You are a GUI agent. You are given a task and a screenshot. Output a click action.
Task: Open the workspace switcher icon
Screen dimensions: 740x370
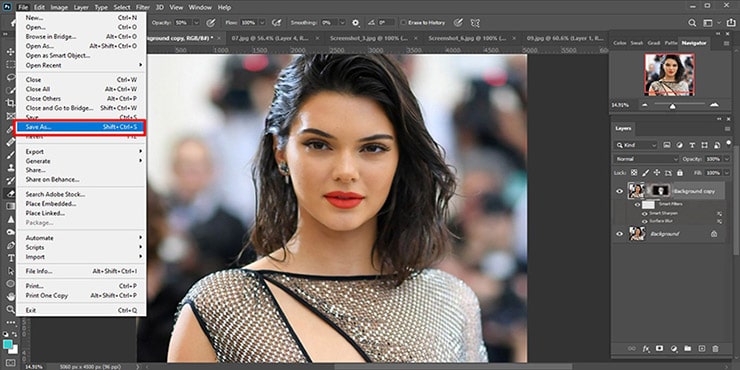pyautogui.click(x=707, y=23)
